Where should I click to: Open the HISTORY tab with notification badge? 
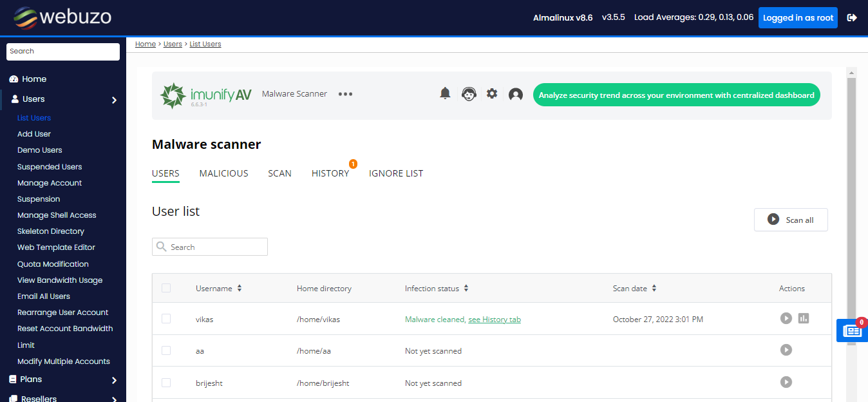point(330,173)
